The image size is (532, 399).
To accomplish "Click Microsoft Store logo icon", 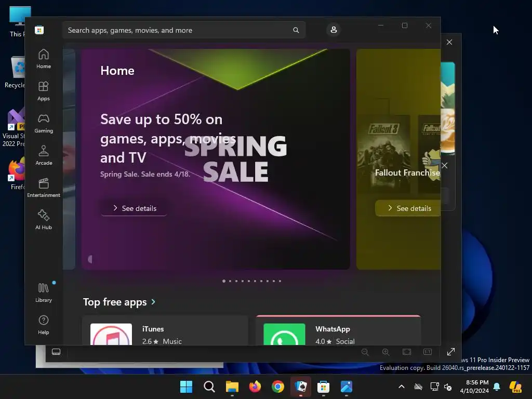I will pyautogui.click(x=39, y=30).
